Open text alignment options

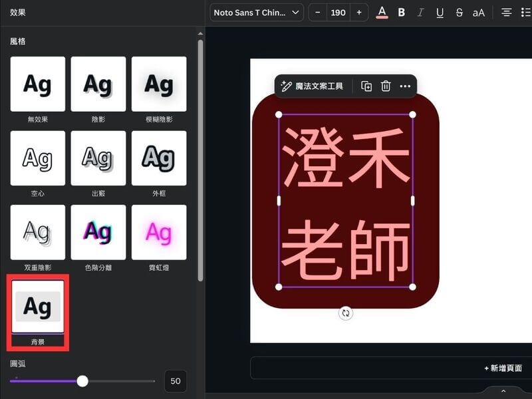click(506, 13)
